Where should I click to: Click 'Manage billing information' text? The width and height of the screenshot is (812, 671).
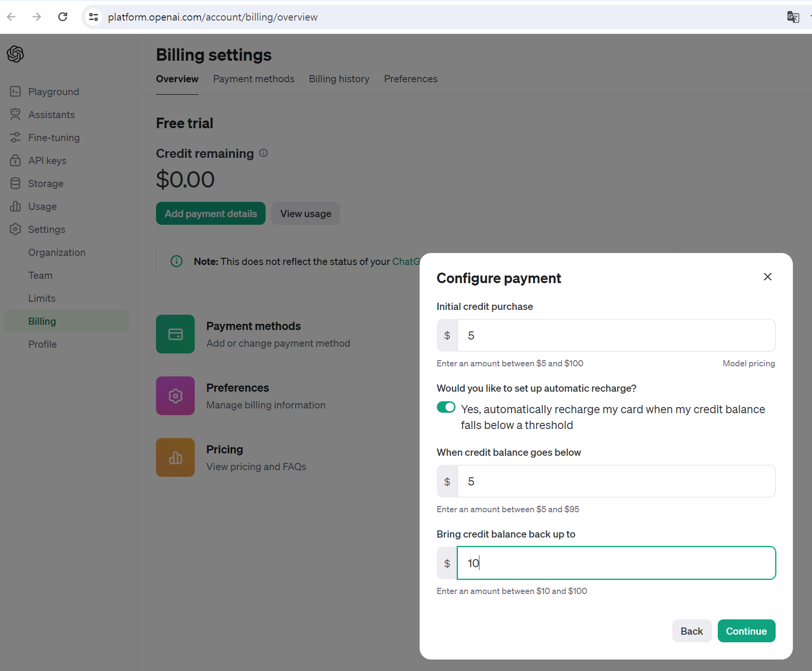coord(266,405)
